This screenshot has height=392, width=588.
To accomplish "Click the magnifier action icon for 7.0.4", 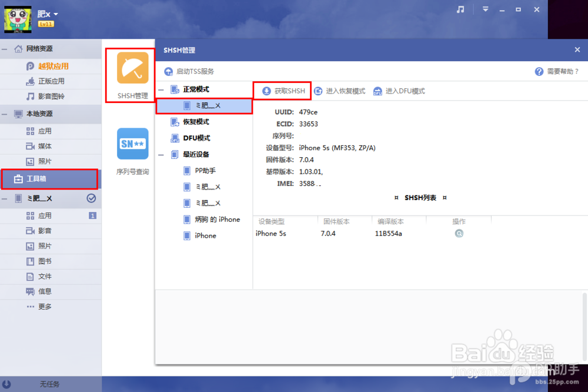I will pyautogui.click(x=459, y=234).
